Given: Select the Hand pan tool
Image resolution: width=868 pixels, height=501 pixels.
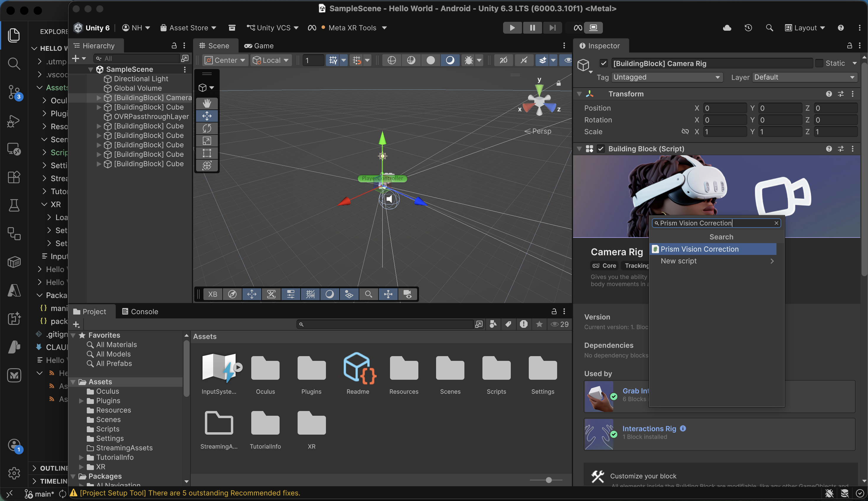Looking at the screenshot, I should (207, 103).
